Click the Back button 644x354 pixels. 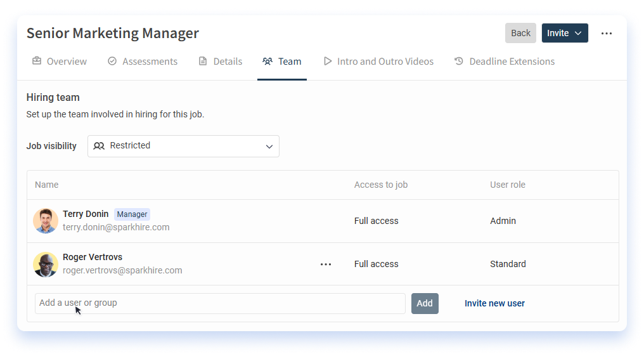tap(520, 33)
